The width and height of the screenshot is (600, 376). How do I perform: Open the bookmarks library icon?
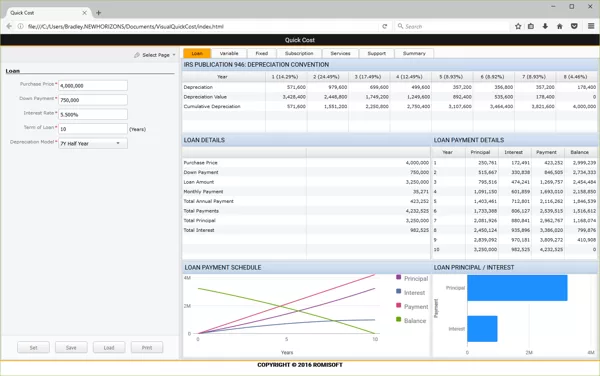pos(531,26)
